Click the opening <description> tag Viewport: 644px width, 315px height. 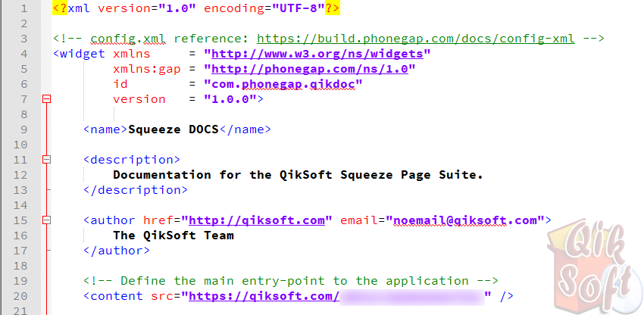(x=132, y=159)
